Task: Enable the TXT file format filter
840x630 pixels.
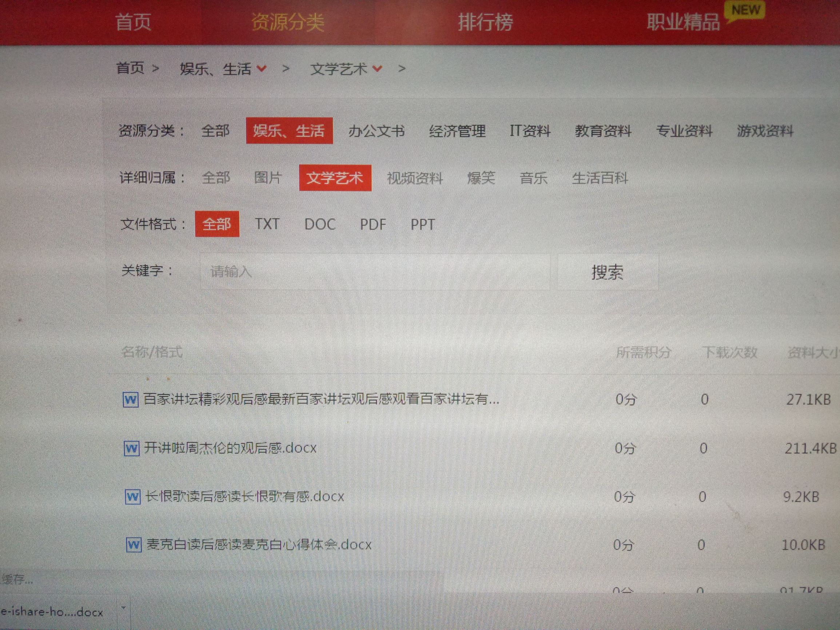Action: [267, 224]
